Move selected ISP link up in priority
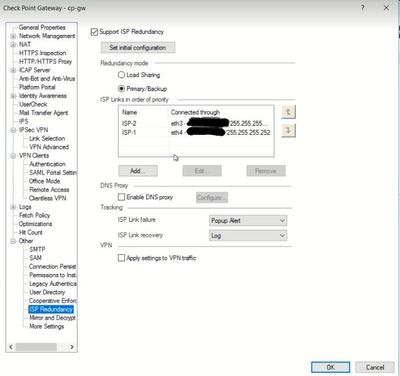The image size is (400, 376). tap(288, 112)
